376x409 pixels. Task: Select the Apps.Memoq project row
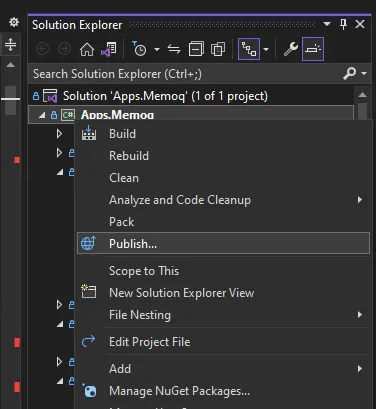tap(191, 115)
